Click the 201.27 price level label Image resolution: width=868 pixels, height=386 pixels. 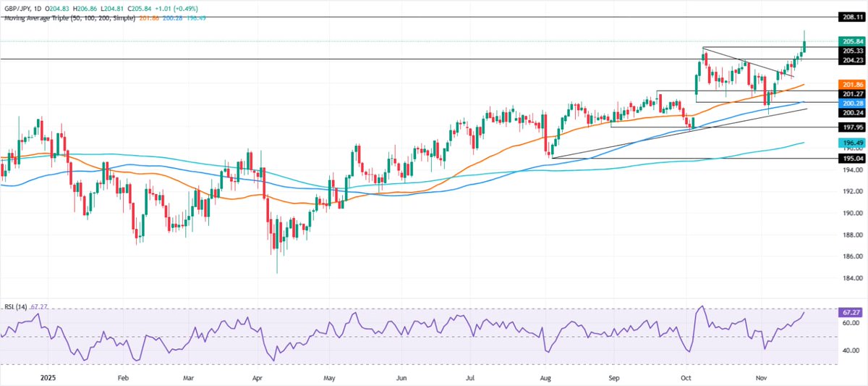[x=853, y=93]
